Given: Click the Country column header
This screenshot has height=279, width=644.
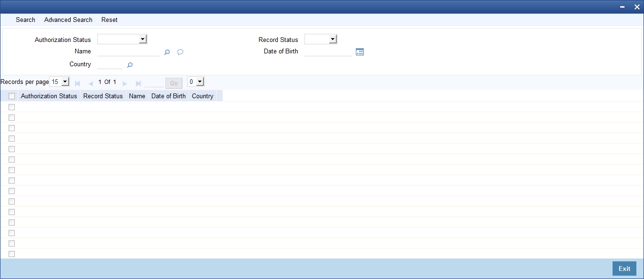Looking at the screenshot, I should 202,96.
